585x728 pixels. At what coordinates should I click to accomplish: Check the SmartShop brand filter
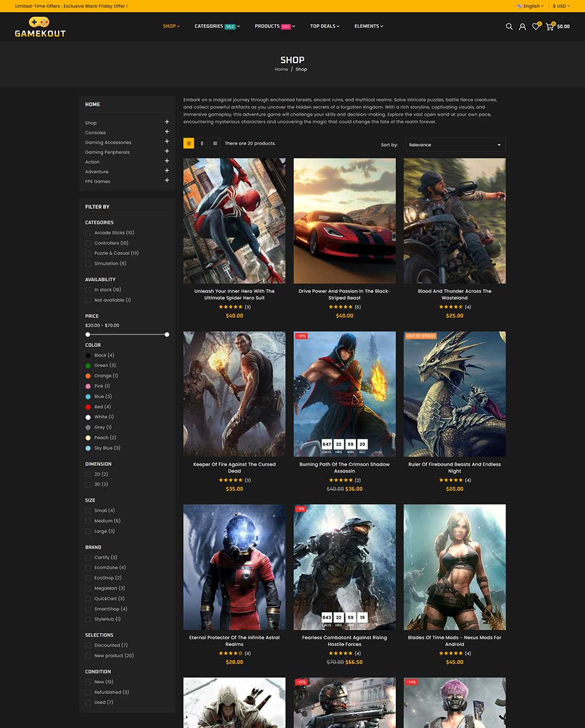point(88,609)
